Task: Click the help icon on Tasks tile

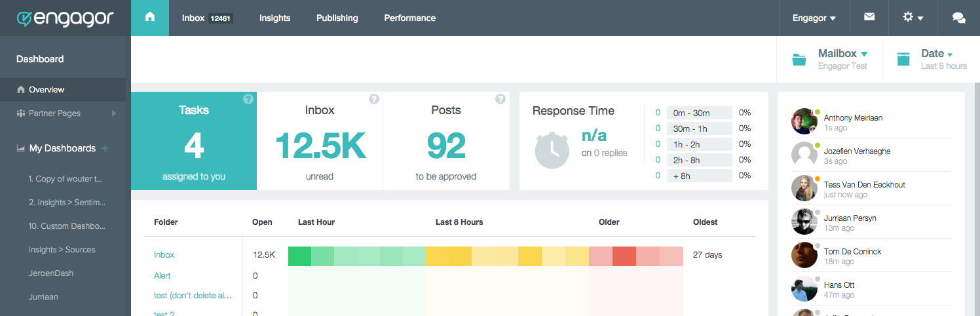Action: click(248, 99)
